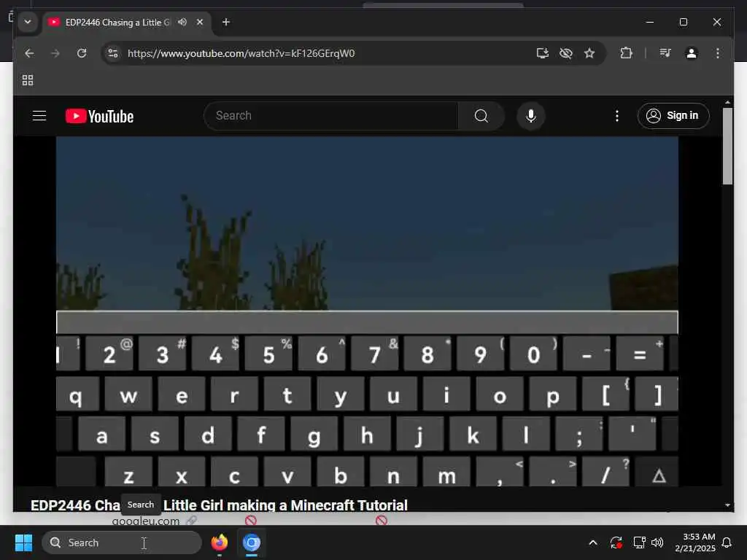Open the volume tray icon
This screenshot has width=747, height=560.
point(657,542)
